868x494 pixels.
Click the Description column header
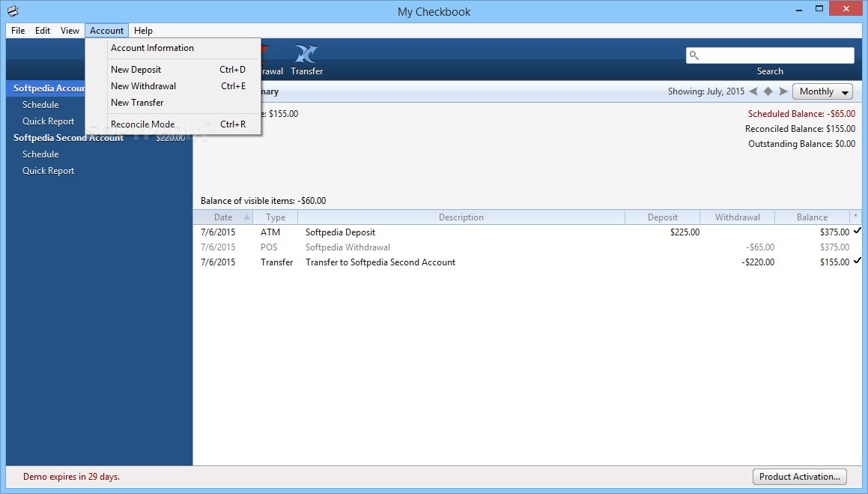point(461,217)
